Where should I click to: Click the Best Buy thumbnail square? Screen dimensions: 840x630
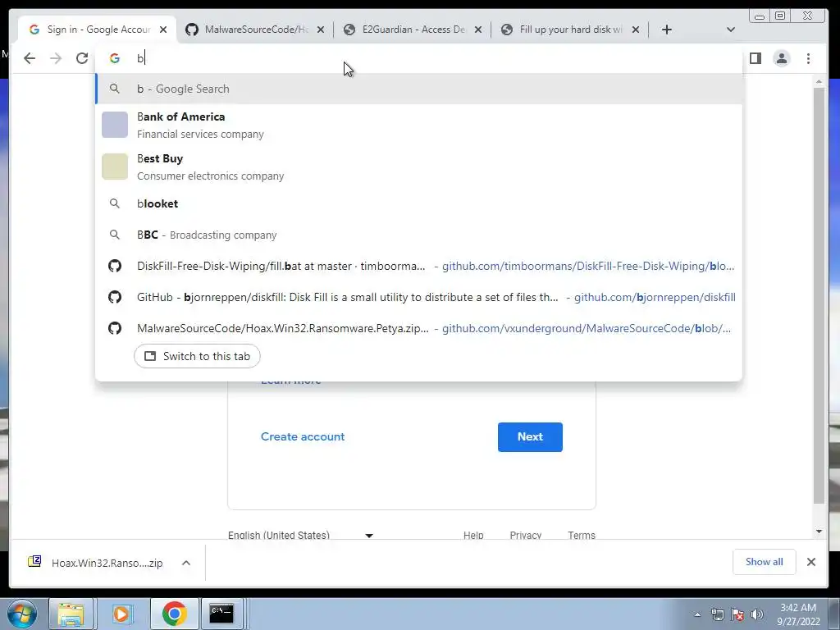coord(115,167)
